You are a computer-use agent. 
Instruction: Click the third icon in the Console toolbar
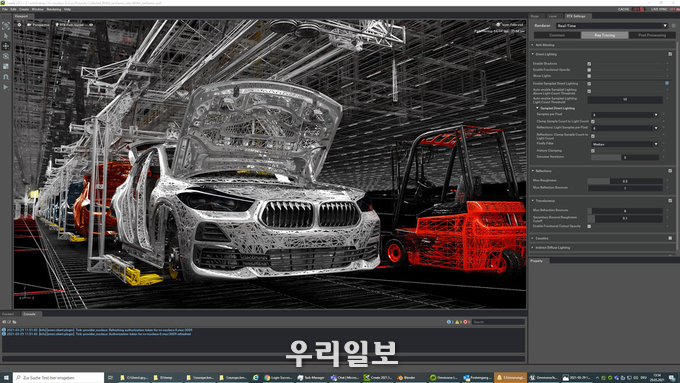click(14, 322)
